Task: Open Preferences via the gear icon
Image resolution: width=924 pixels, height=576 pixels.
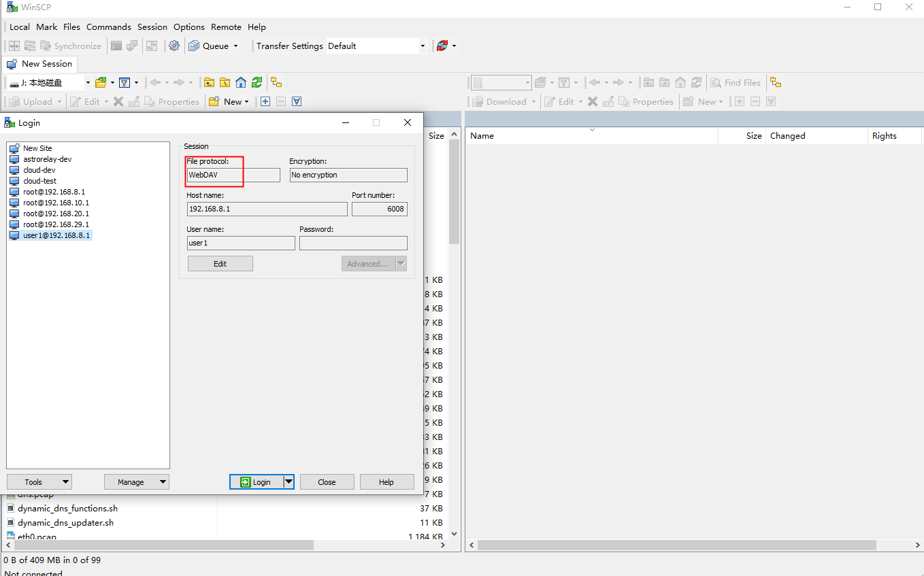Action: click(174, 46)
